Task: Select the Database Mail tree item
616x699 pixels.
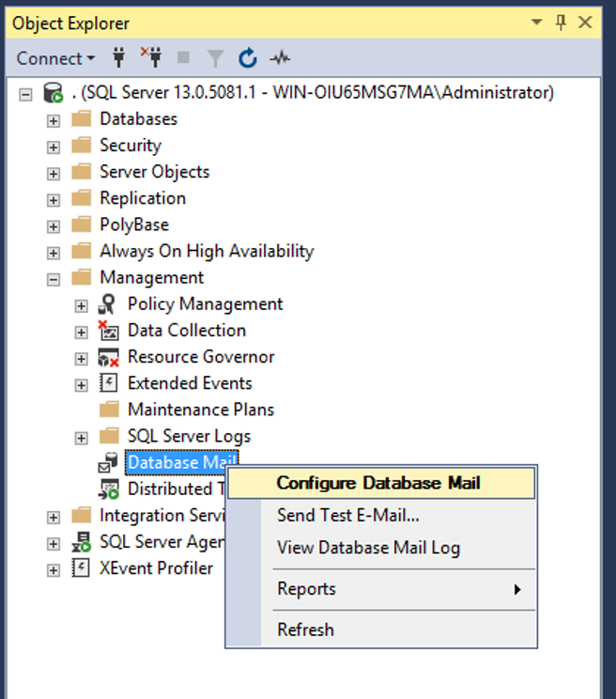Action: [182, 462]
